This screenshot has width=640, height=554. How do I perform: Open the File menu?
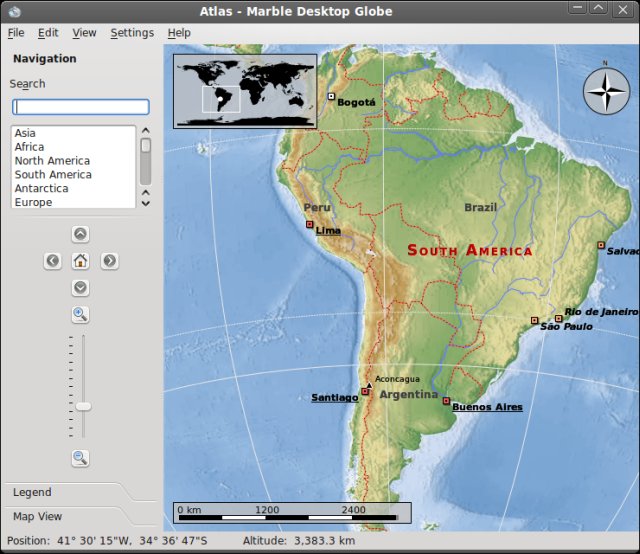tap(16, 33)
